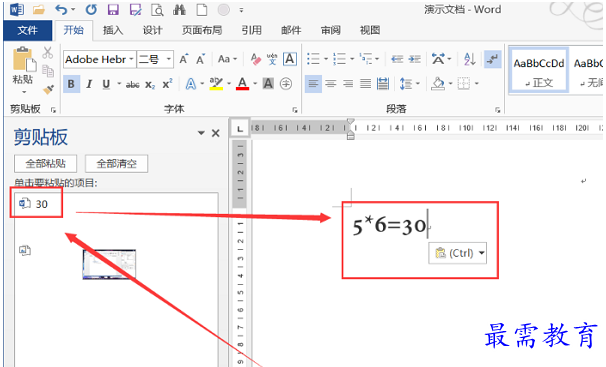Toggle strikethrough abc button
This screenshot has width=606, height=367.
click(133, 84)
